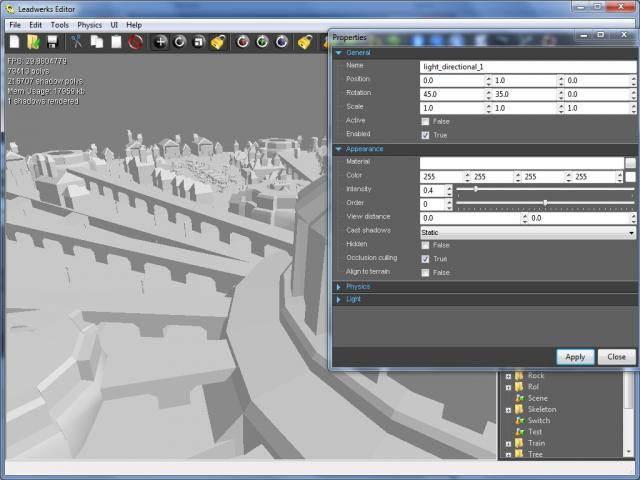
Task: Click the Save floppy disk icon
Action: pos(51,42)
